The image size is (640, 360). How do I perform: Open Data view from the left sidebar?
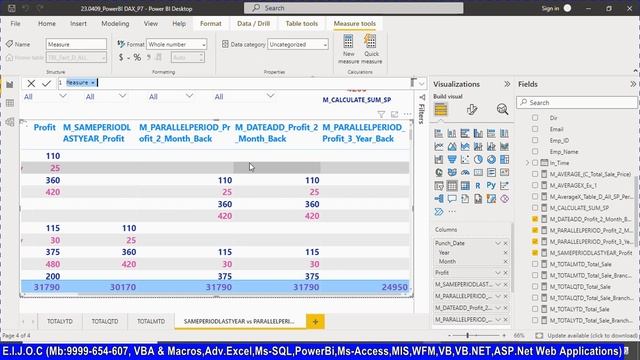[x=10, y=103]
